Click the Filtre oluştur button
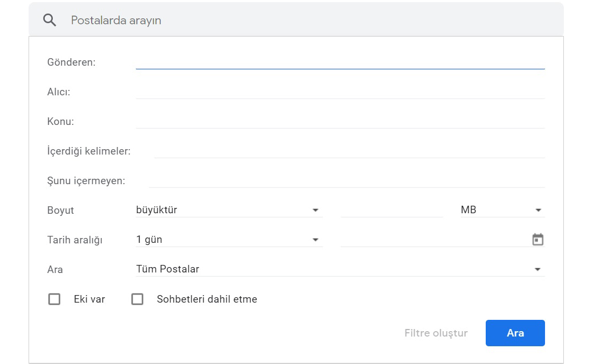This screenshot has width=593, height=364. 436,333
